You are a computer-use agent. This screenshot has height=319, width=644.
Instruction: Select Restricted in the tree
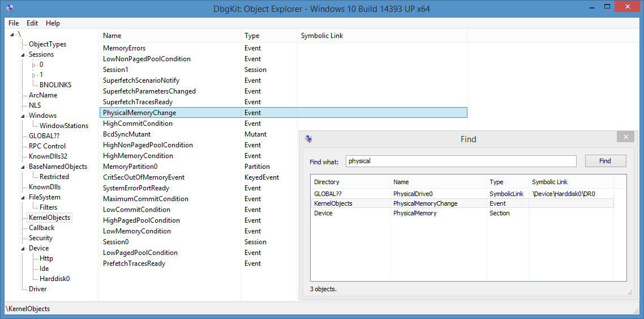[x=54, y=177]
